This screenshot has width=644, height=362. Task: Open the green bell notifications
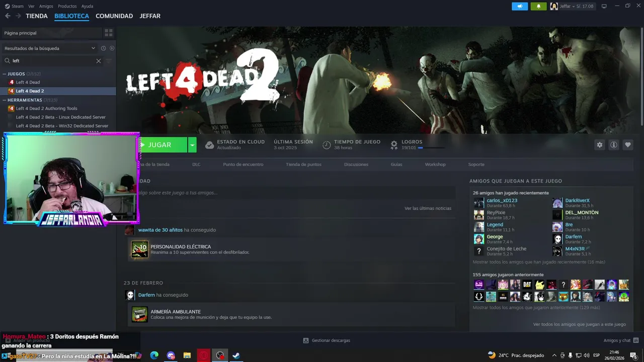pos(538,6)
